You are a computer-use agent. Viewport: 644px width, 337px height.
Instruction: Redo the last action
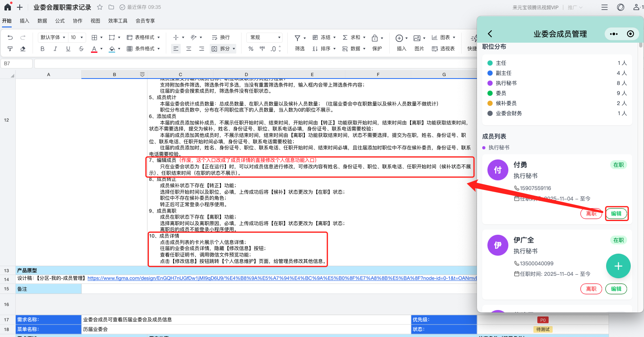click(x=23, y=37)
